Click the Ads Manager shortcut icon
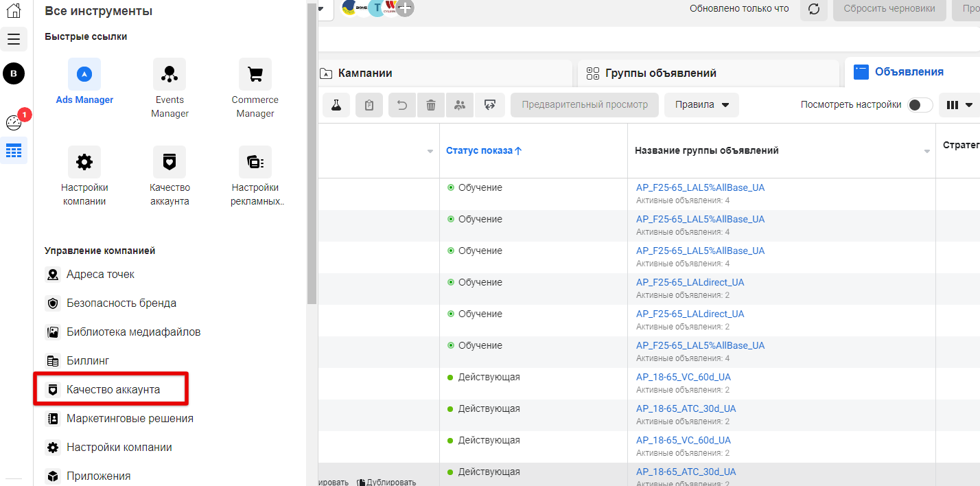 pos(84,74)
